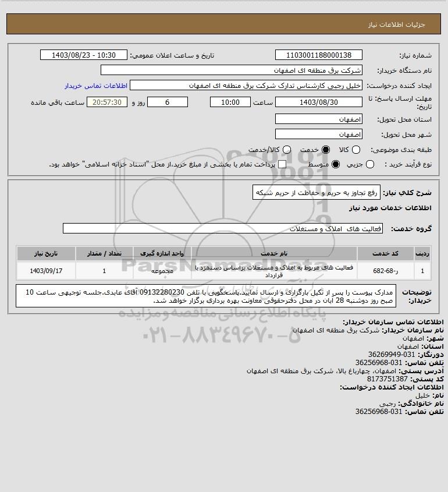Click the deadline time field 10:00

click(x=230, y=102)
